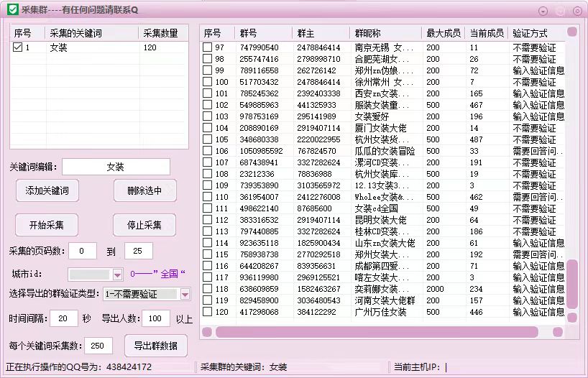Tick checkbox of row 103 女装爱好

(x=207, y=116)
